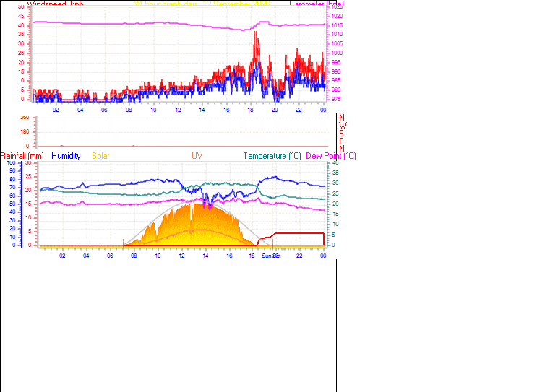Click "30" on the teal temperature axis
This screenshot has width=550, height=392.
[335, 183]
